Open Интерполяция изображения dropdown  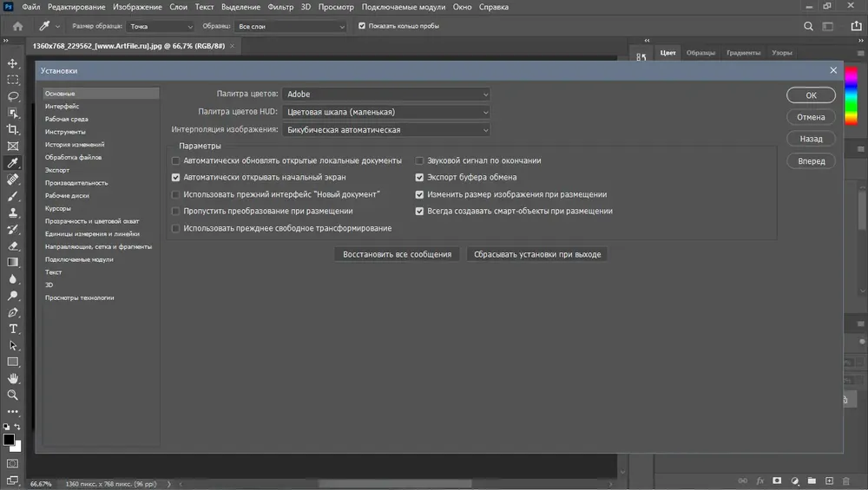click(x=386, y=130)
